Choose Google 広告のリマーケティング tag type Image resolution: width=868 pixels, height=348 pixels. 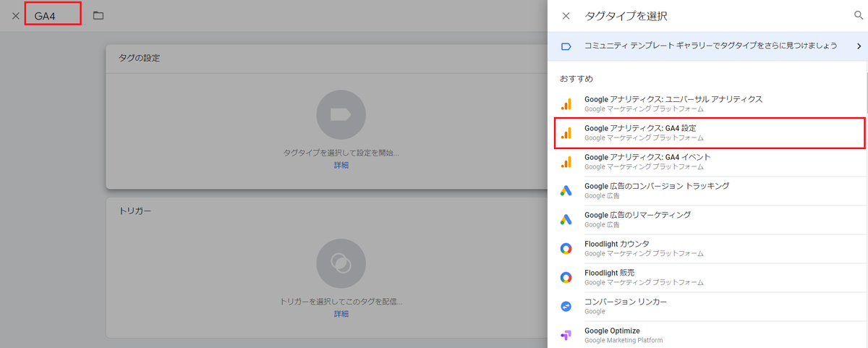point(708,219)
